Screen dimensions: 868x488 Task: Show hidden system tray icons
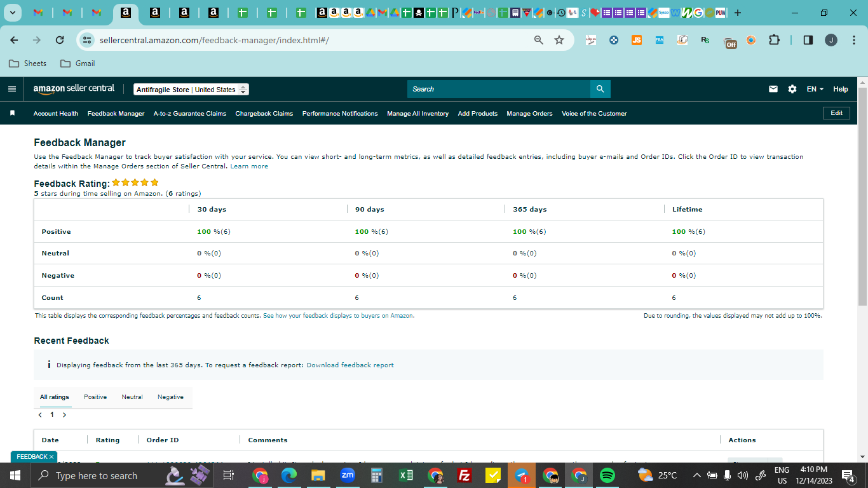click(696, 475)
